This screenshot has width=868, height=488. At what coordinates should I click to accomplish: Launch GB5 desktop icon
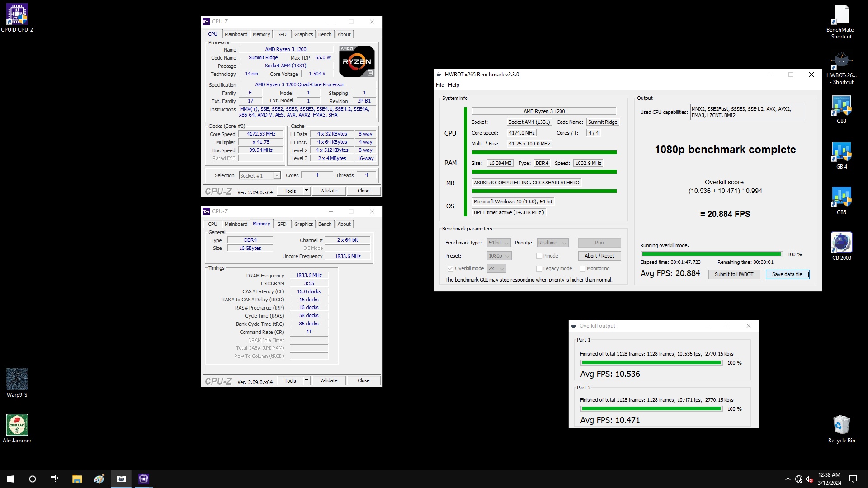click(841, 201)
